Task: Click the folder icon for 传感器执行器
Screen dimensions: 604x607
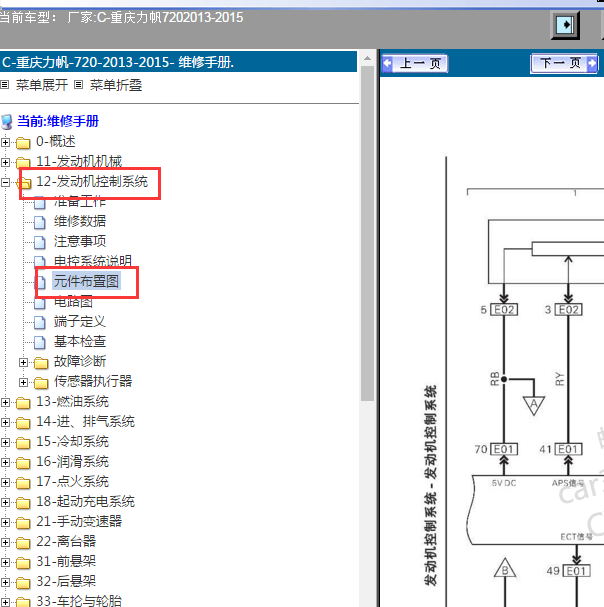Action: click(x=41, y=383)
